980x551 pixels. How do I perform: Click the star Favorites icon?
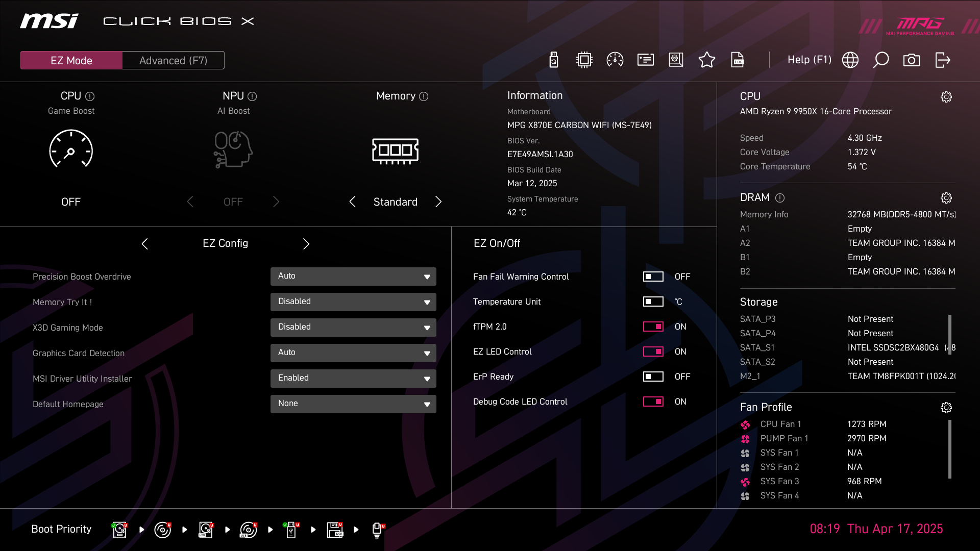coord(706,60)
